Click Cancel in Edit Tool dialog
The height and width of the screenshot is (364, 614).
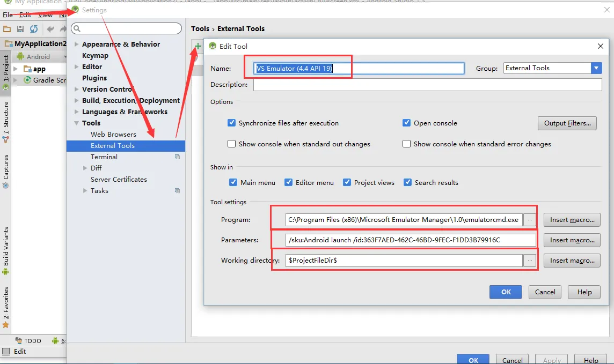point(545,292)
